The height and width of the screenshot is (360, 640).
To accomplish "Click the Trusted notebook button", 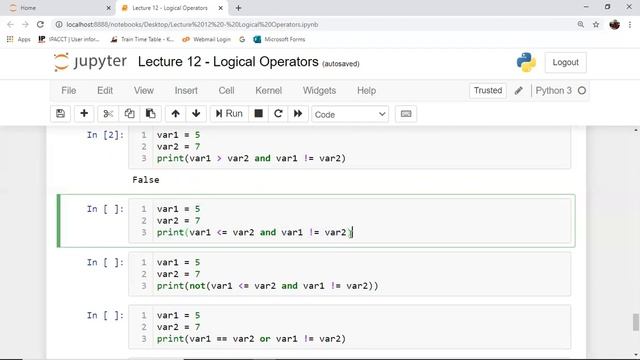I will pyautogui.click(x=488, y=91).
